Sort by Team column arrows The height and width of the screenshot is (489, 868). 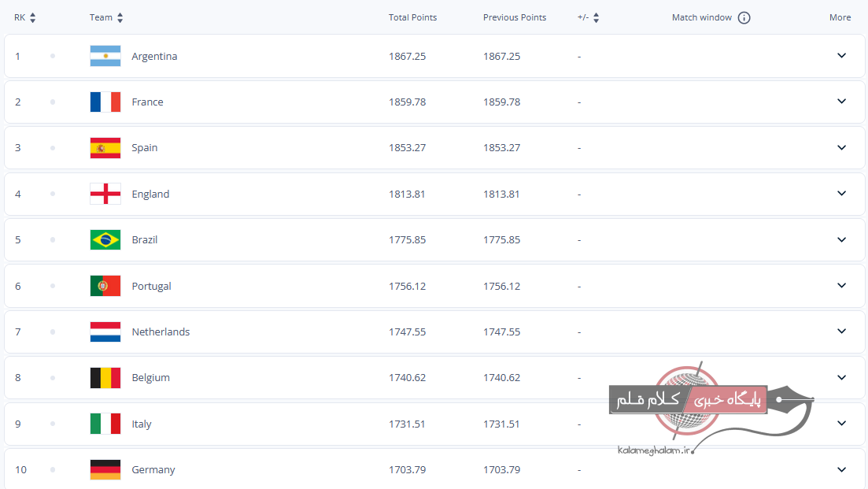(120, 18)
